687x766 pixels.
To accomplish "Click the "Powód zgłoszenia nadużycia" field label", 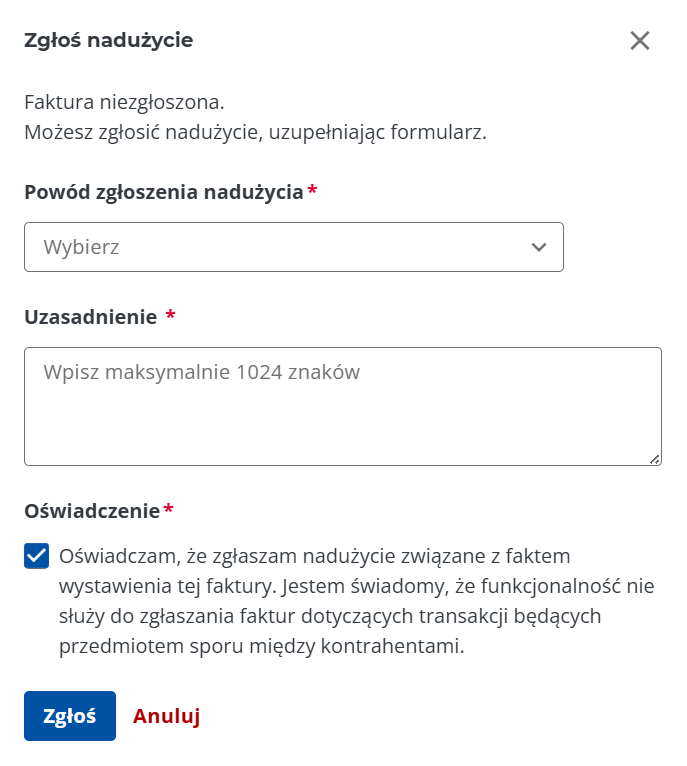I will [163, 192].
